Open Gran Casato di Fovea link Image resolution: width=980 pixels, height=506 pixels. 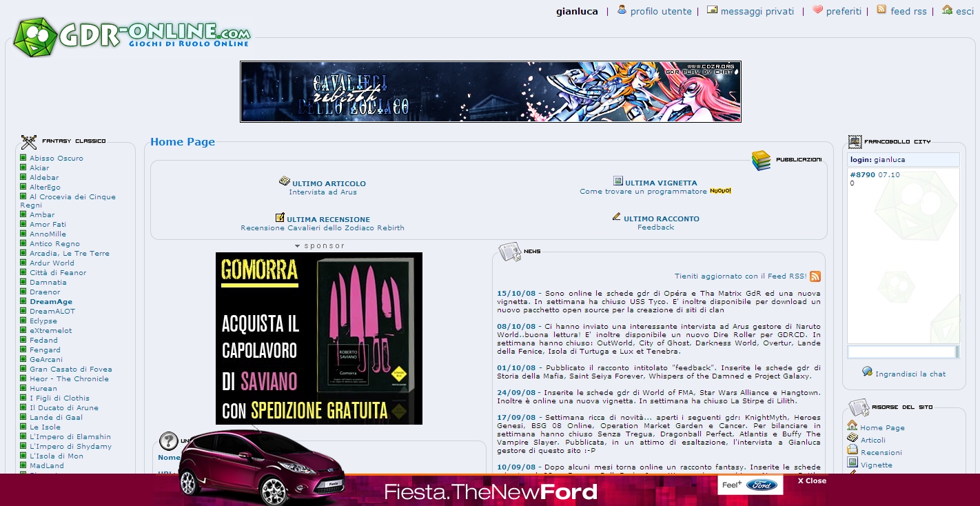pos(70,370)
